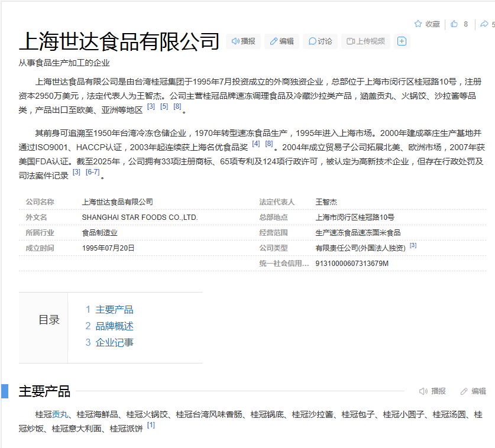
Task: Open reference [3] next to 公司类型 value
Action: pos(413,245)
